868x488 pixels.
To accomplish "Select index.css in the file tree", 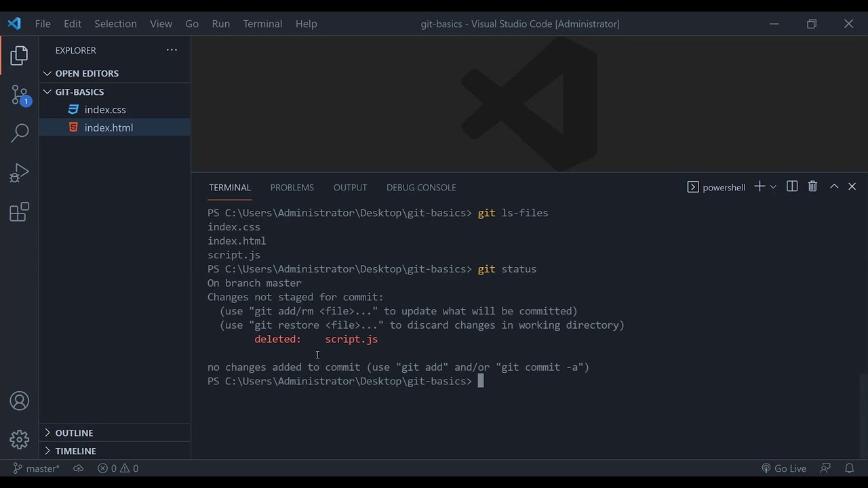I will [x=105, y=110].
